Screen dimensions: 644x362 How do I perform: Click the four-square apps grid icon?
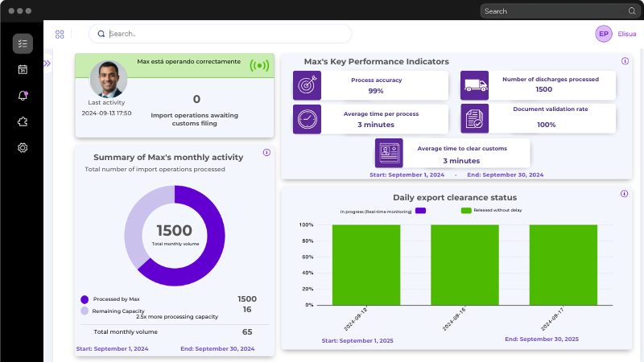point(60,34)
